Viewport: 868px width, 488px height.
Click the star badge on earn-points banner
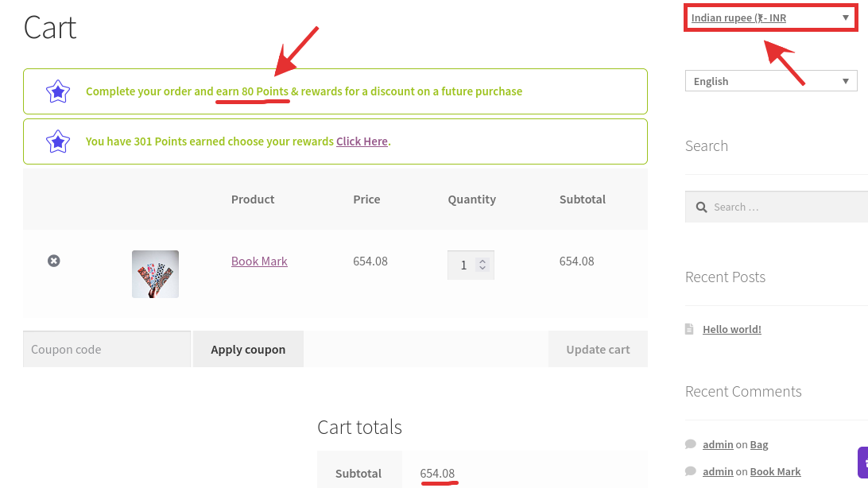57,91
